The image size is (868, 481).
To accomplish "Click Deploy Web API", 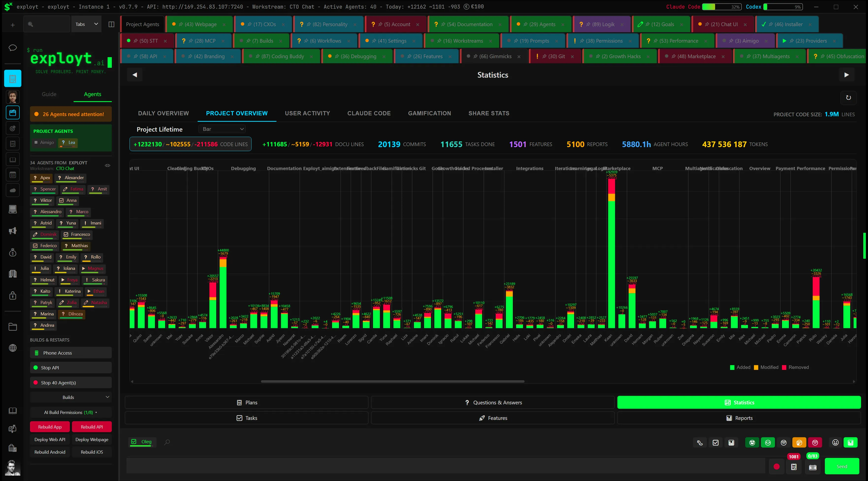I will (50, 440).
